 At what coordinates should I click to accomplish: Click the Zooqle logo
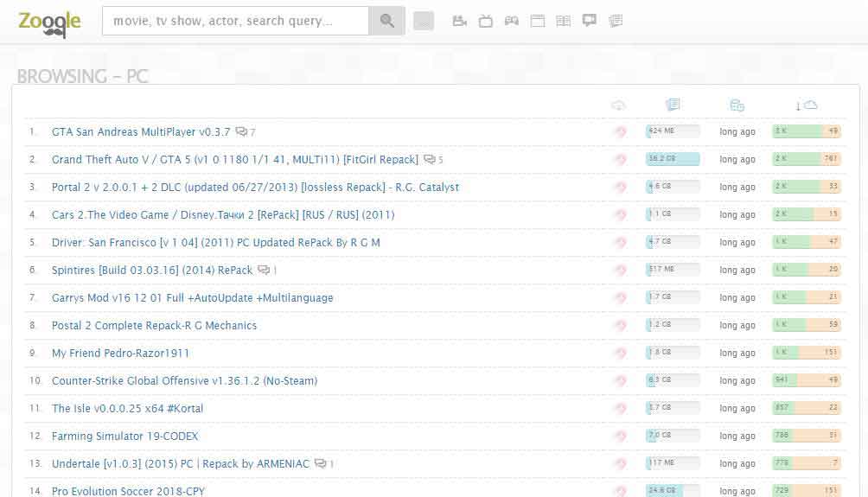click(50, 23)
